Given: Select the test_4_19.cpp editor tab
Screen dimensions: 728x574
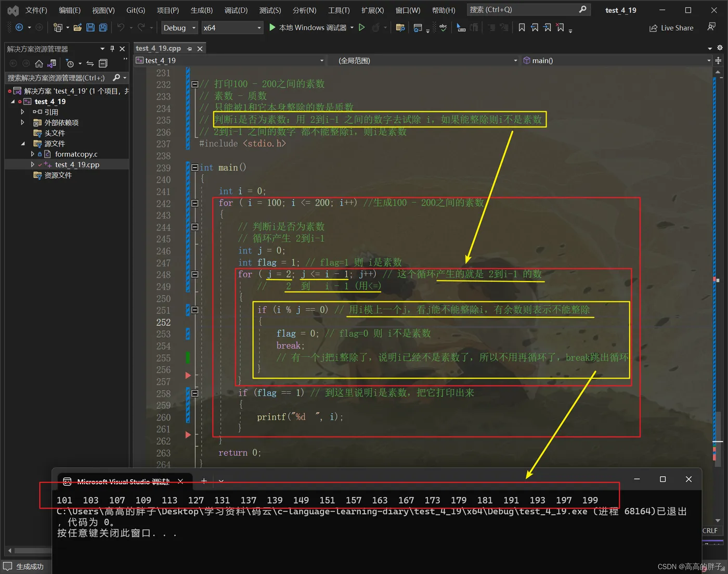Looking at the screenshot, I should click(158, 48).
